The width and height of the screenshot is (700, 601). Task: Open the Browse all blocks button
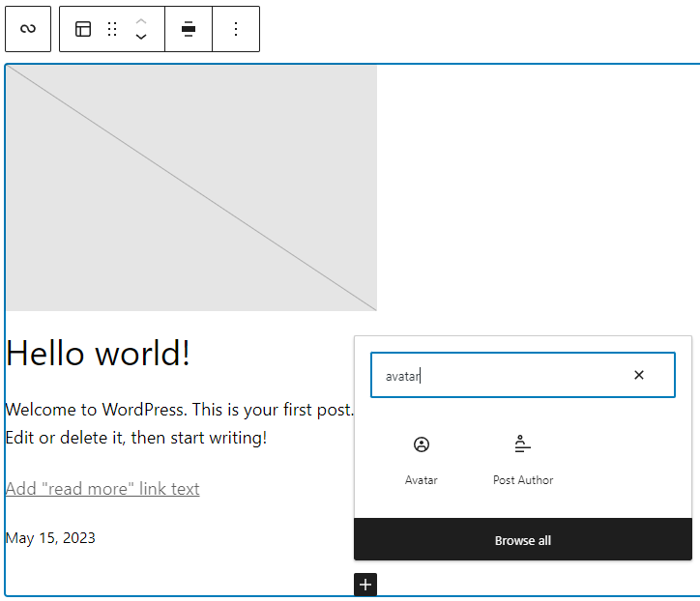pyautogui.click(x=523, y=540)
